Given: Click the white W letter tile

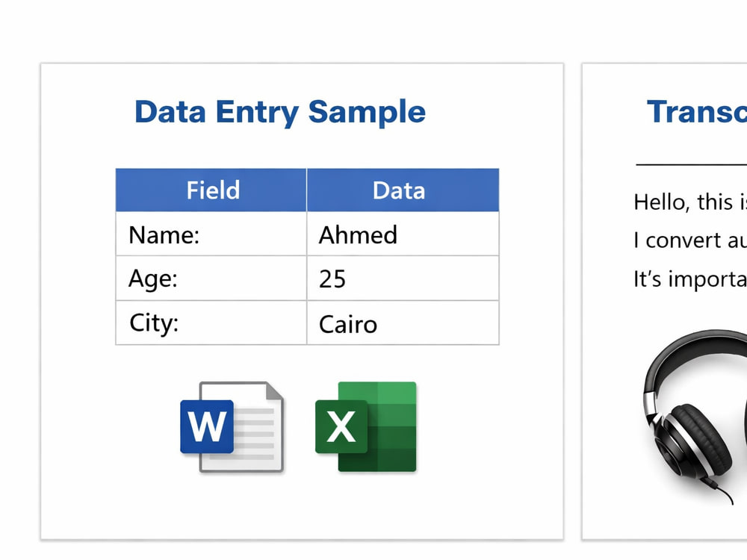Looking at the screenshot, I should click(x=207, y=426).
